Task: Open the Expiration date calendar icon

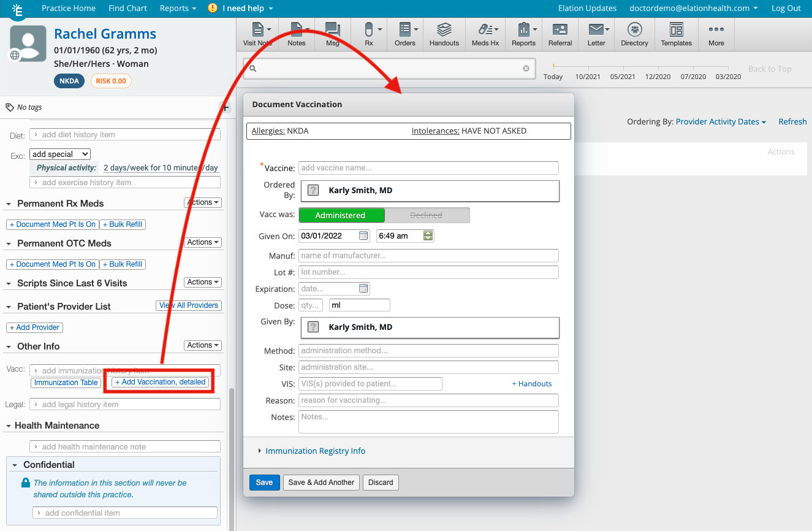Action: (363, 289)
